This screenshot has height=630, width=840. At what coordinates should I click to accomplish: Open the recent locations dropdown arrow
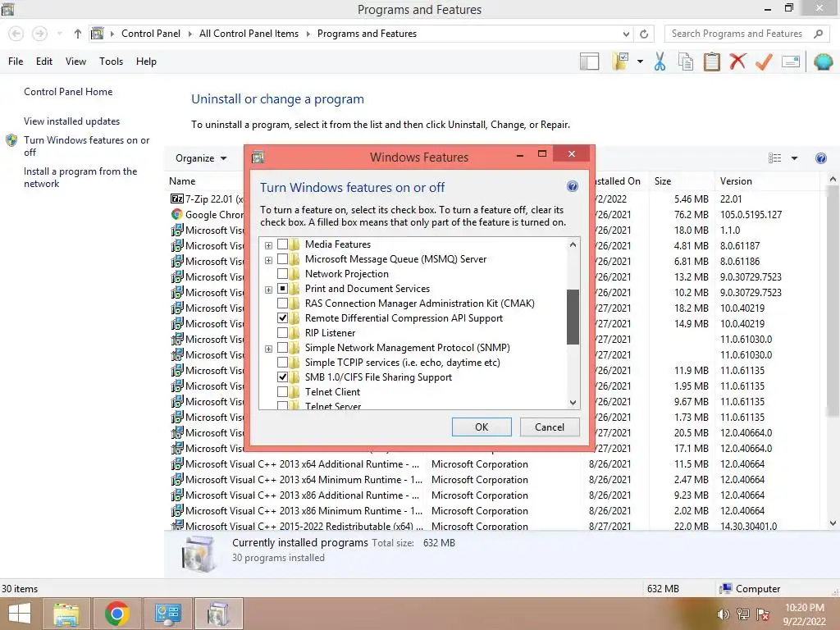pos(59,34)
